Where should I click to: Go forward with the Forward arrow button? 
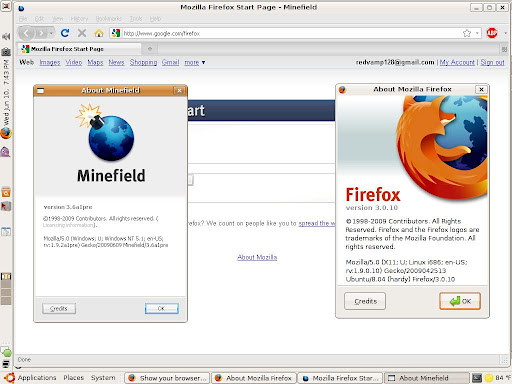pos(41,33)
